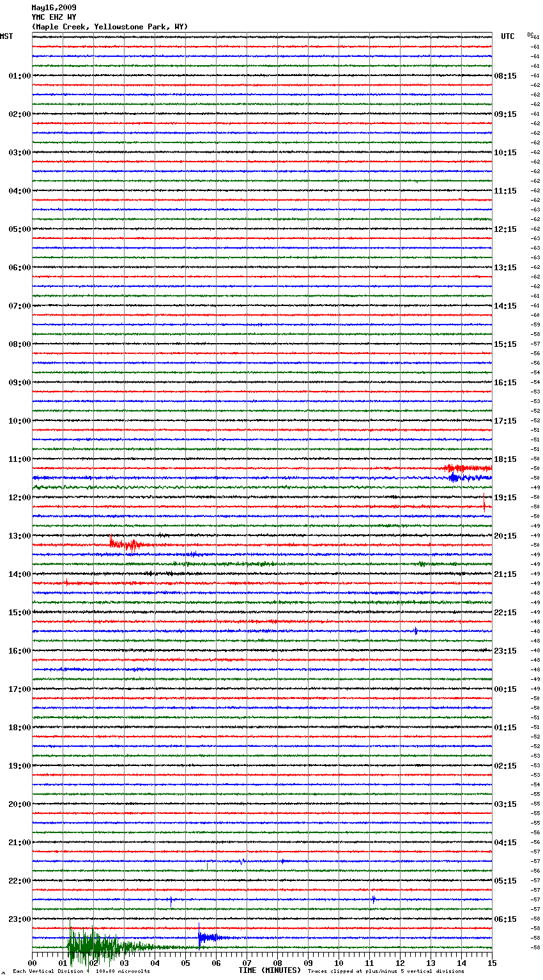
Task: Click the 22:15 UTC time label
Action: click(x=505, y=613)
